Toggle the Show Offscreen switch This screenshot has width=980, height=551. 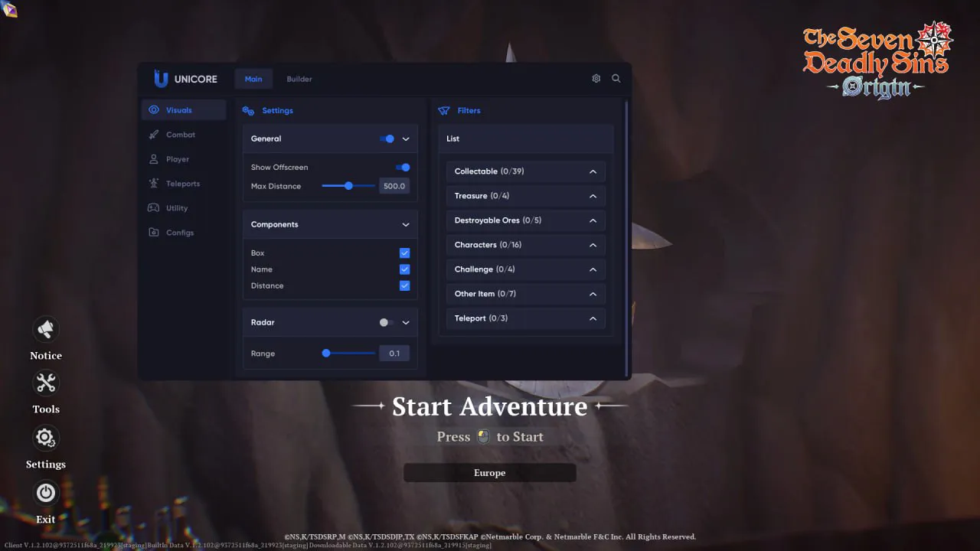point(403,168)
